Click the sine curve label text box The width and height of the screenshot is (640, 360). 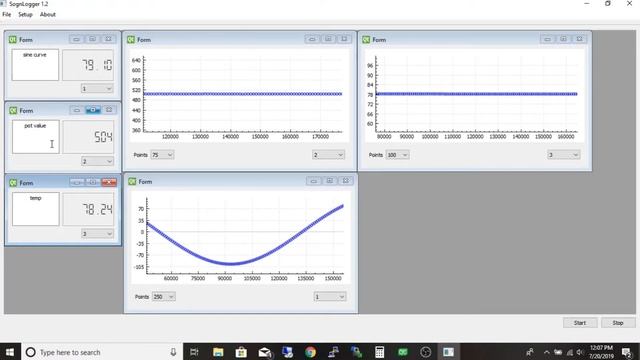tap(35, 65)
